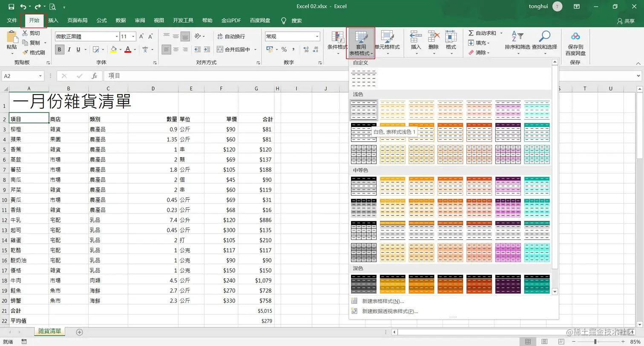This screenshot has width=644, height=346.
Task: Add a new sheet with the plus button
Action: [79, 332]
